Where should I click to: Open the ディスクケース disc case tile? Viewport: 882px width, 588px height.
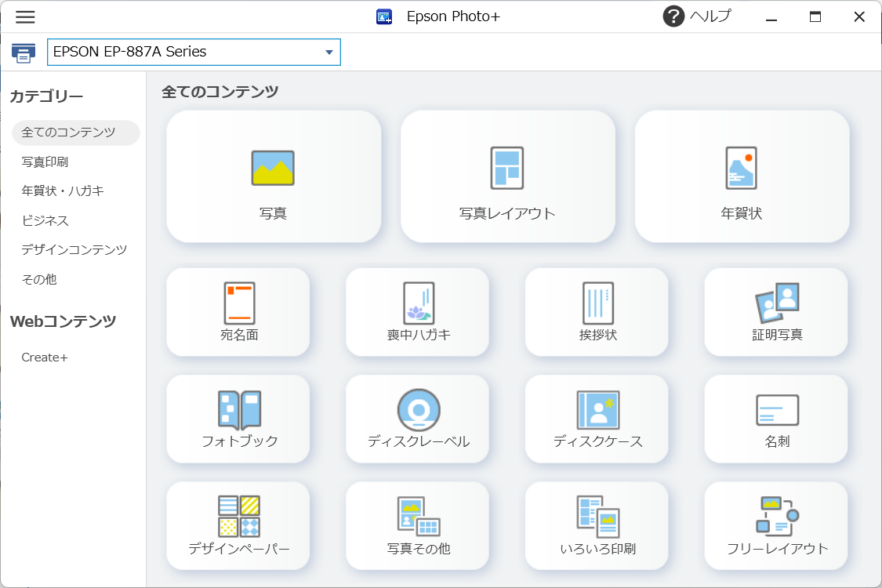[x=597, y=419]
